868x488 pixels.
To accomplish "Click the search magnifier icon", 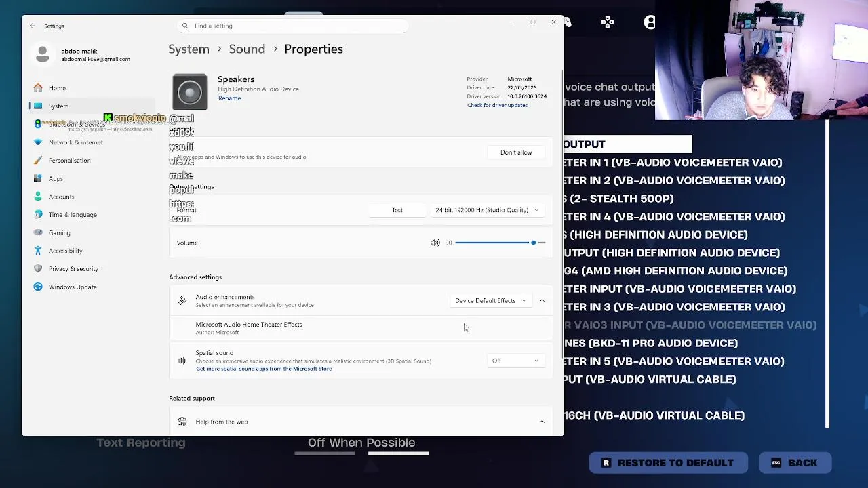I will (185, 26).
